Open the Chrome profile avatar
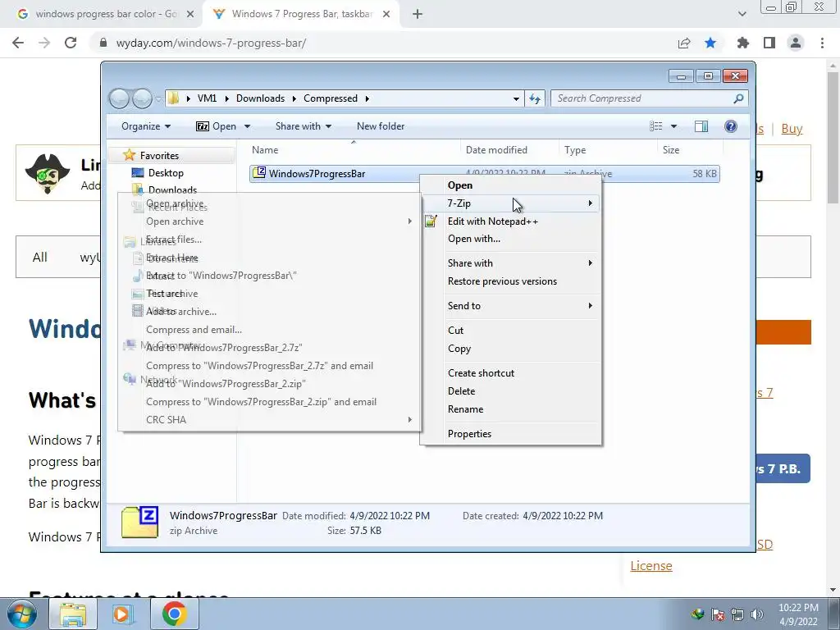The height and width of the screenshot is (630, 840). tap(796, 43)
